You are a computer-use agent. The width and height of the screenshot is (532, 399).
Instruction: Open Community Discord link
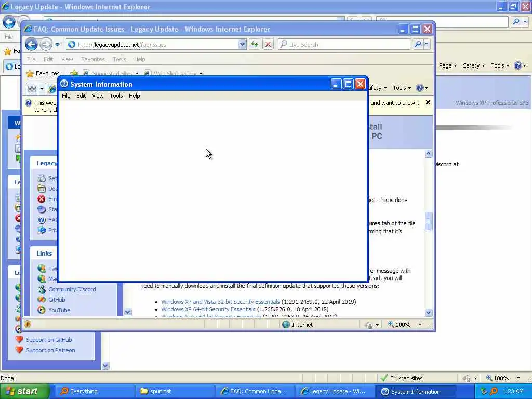point(72,289)
